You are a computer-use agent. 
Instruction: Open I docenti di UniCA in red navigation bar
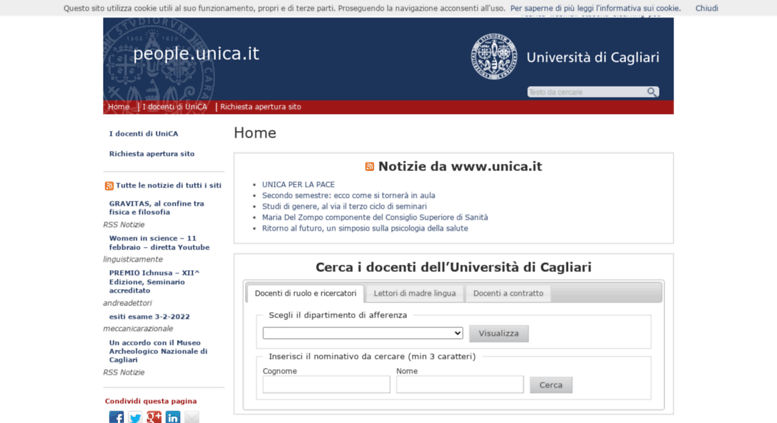[174, 106]
